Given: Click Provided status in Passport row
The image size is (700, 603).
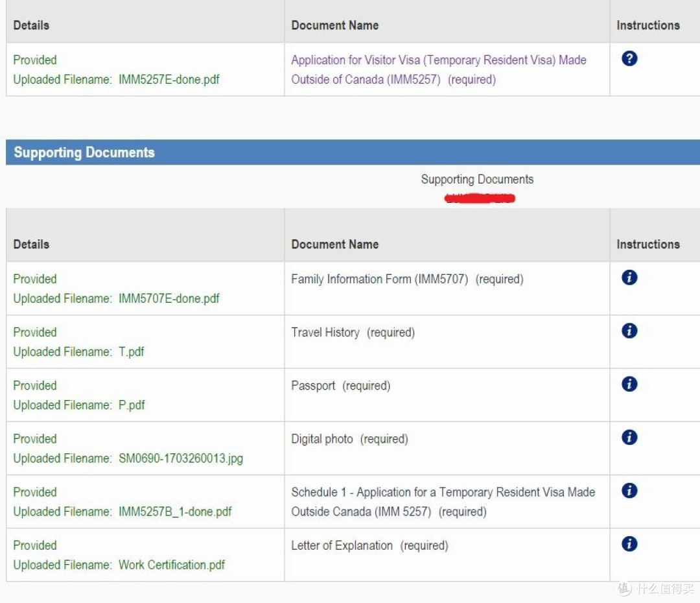Looking at the screenshot, I should 35,386.
